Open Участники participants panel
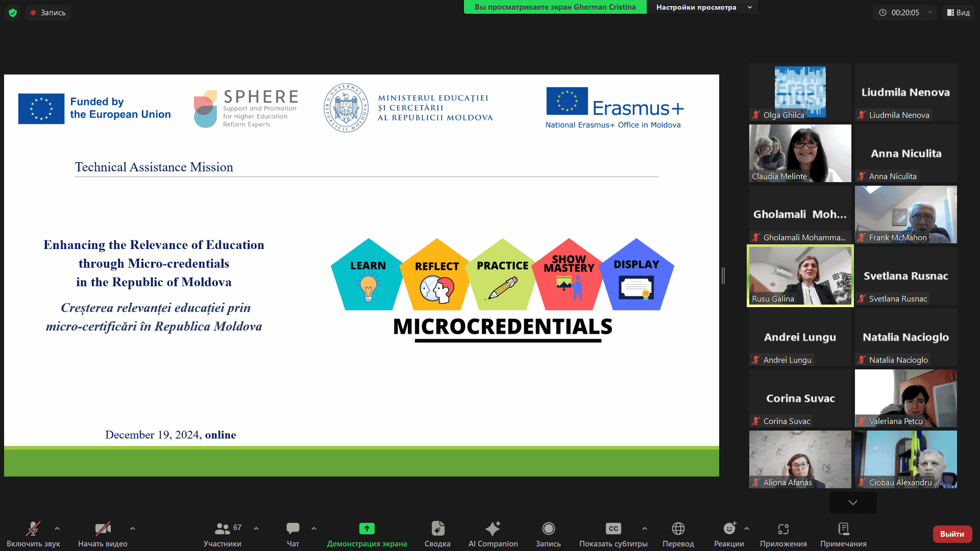The width and height of the screenshot is (980, 551). click(223, 529)
